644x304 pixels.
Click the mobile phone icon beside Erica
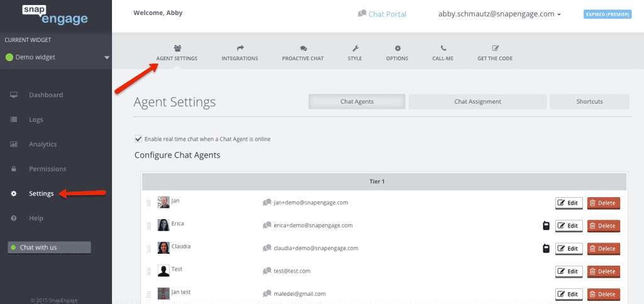click(545, 225)
